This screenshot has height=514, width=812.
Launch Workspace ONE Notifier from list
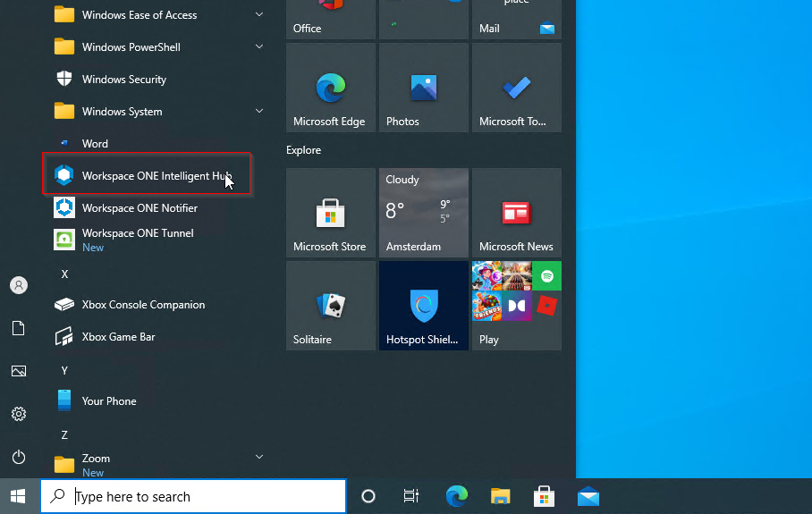[x=139, y=208]
